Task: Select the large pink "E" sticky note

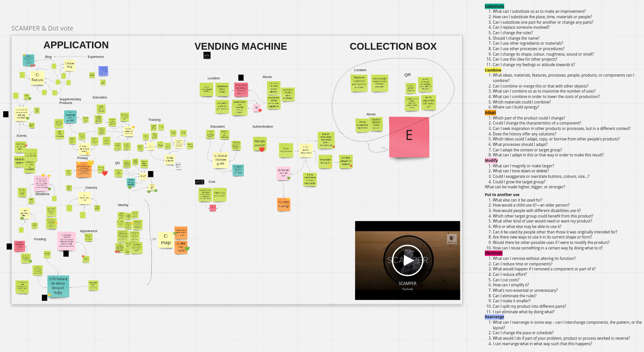Action: coord(409,137)
